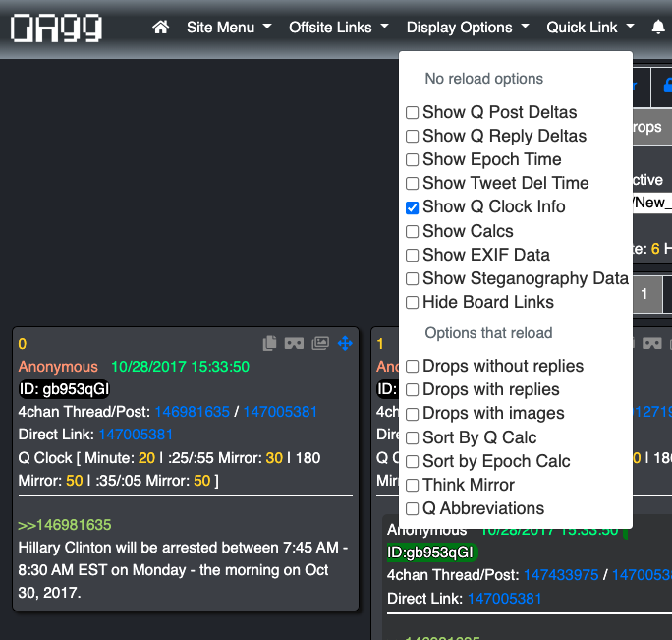Collapse the Display Options dropdown
Viewport: 672px width, 640px height.
[468, 28]
